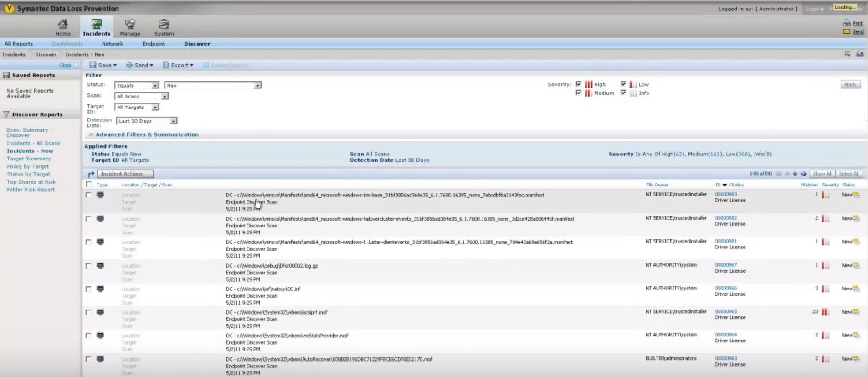Viewport: 868px width, 377px height.
Task: Click the Incident Actions arrow icon
Action: (91, 174)
